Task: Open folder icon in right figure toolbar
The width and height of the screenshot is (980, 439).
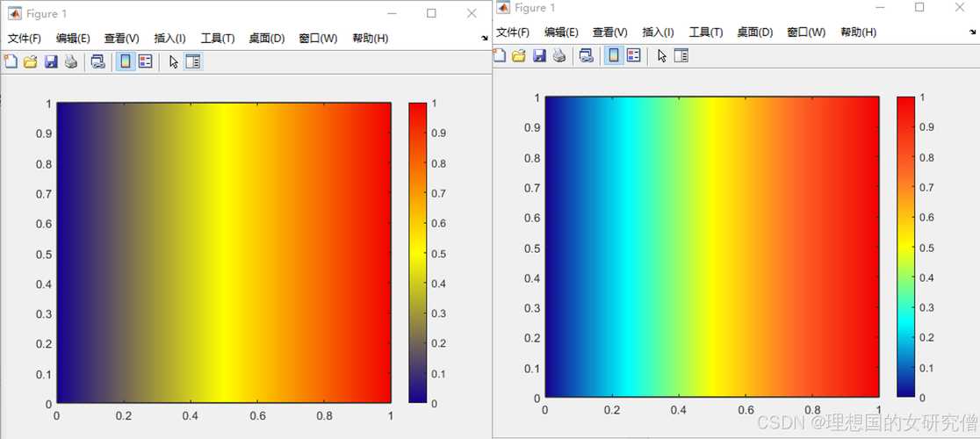Action: (x=518, y=55)
